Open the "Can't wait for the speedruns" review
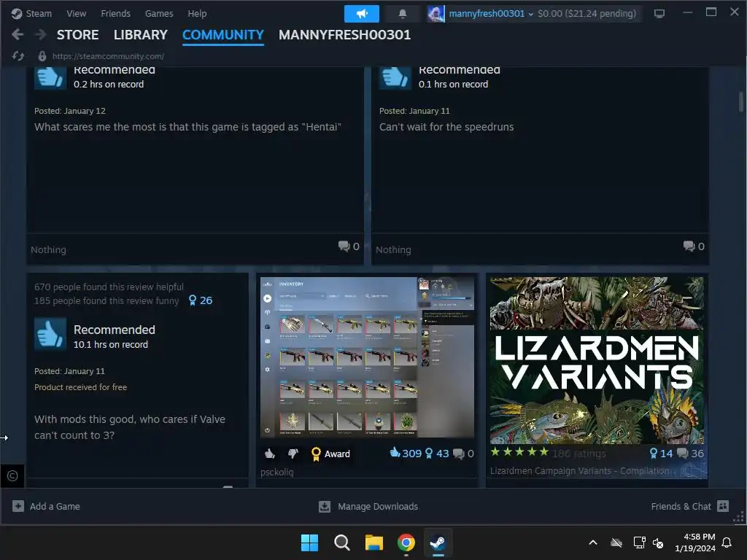This screenshot has width=747, height=560. 446,127
